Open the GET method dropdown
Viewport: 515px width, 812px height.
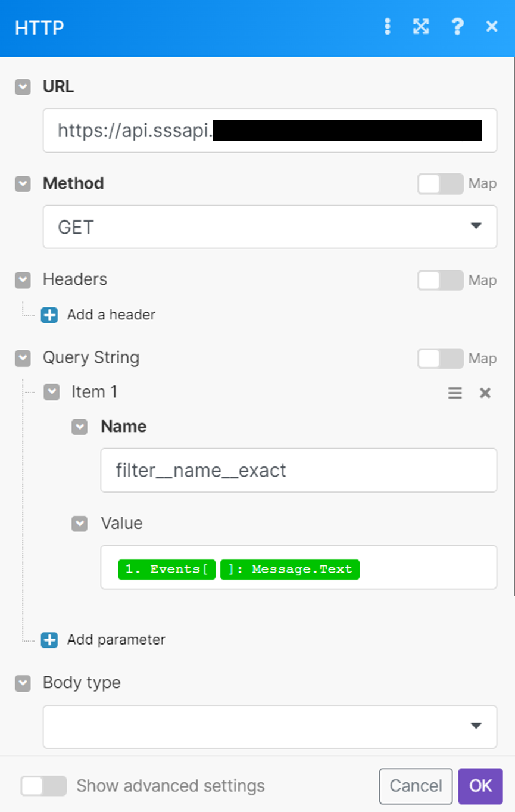click(x=270, y=226)
